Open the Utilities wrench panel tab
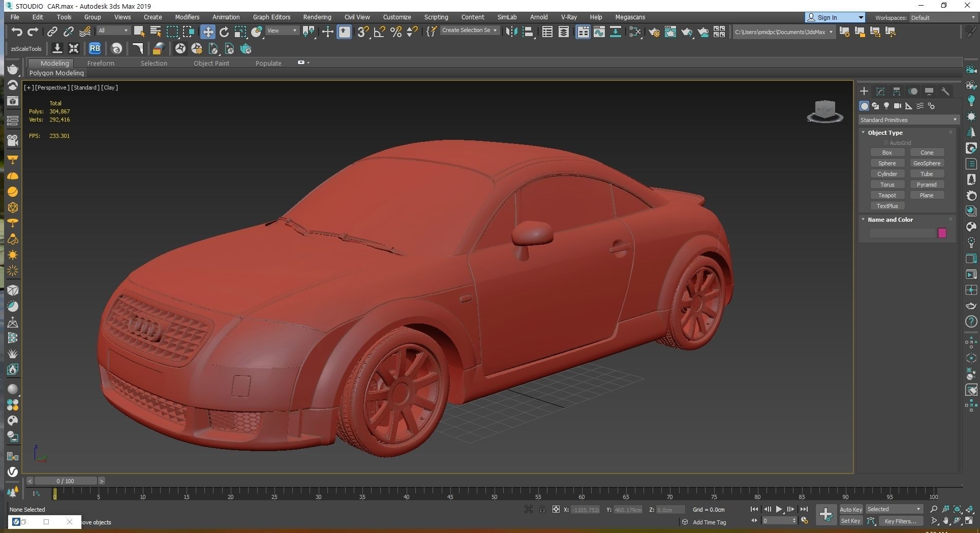The image size is (980, 533). [x=945, y=92]
